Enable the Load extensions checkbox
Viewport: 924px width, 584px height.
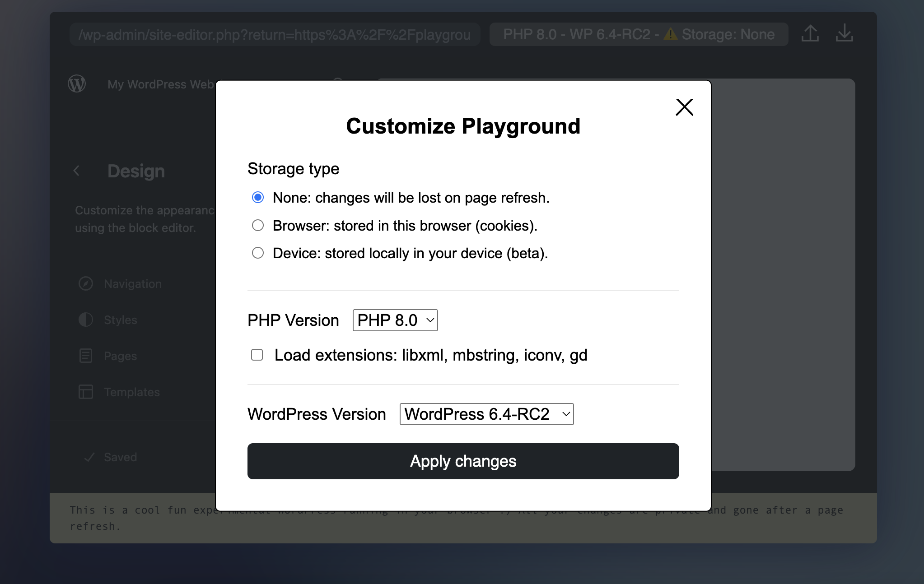[x=257, y=355]
